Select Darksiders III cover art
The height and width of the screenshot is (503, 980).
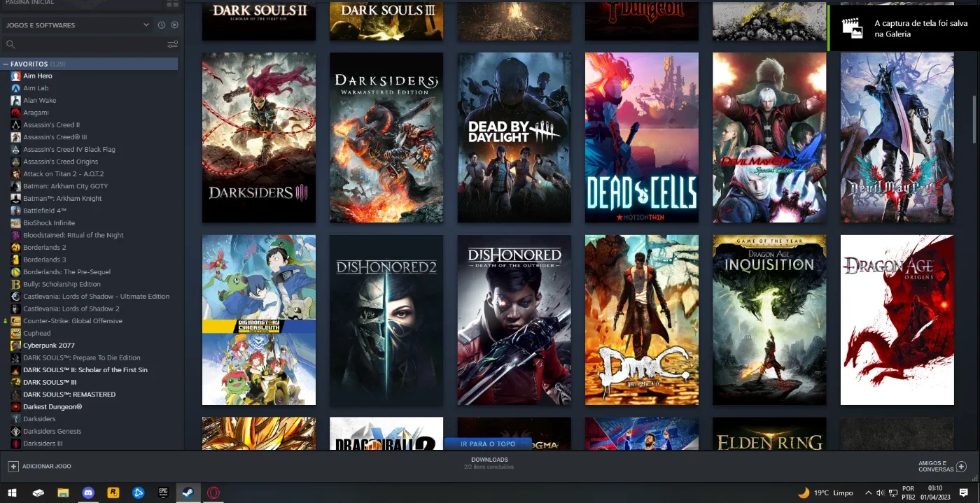click(259, 138)
